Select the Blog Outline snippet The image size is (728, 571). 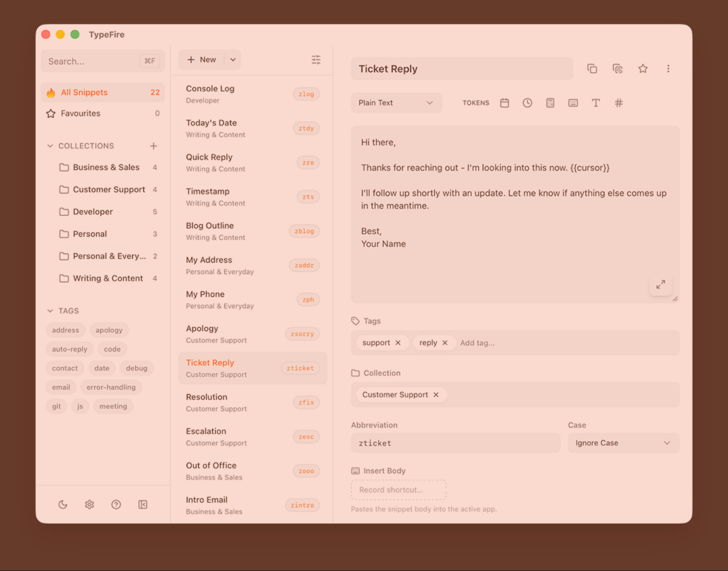[253, 231]
